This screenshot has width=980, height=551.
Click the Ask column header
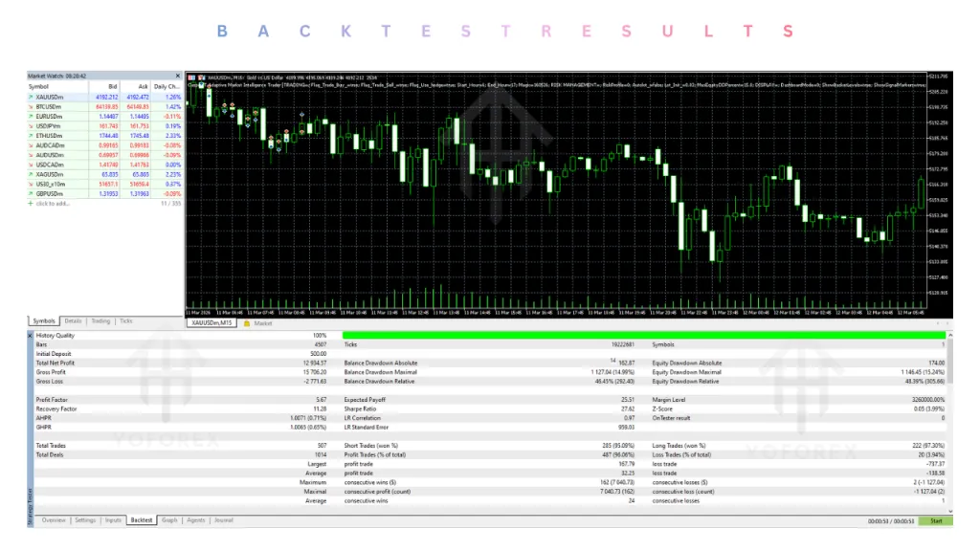135,87
